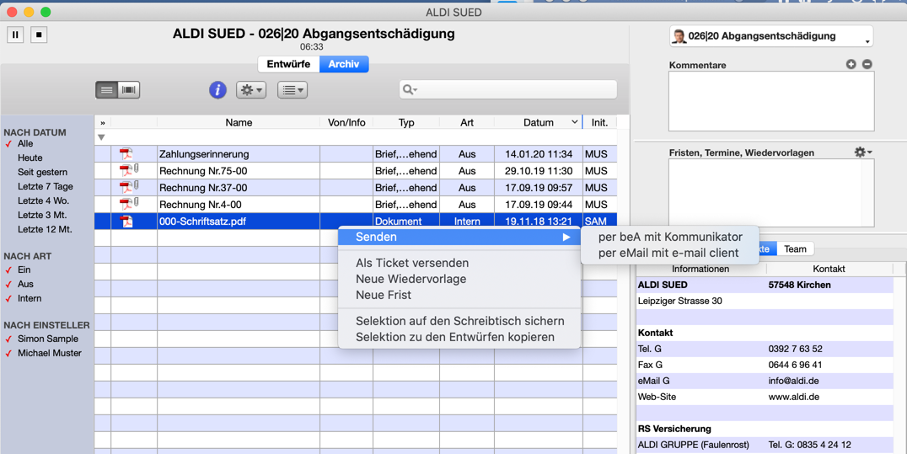This screenshot has width=908, height=454.
Task: Select the Rechnung Nr.75-00 row name
Action: tap(203, 171)
